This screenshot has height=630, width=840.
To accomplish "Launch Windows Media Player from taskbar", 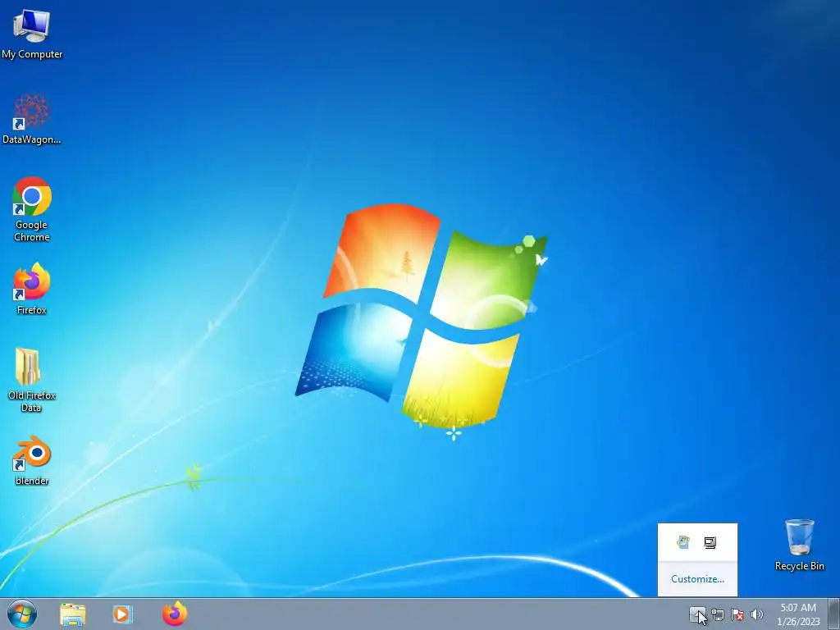I will [122, 614].
